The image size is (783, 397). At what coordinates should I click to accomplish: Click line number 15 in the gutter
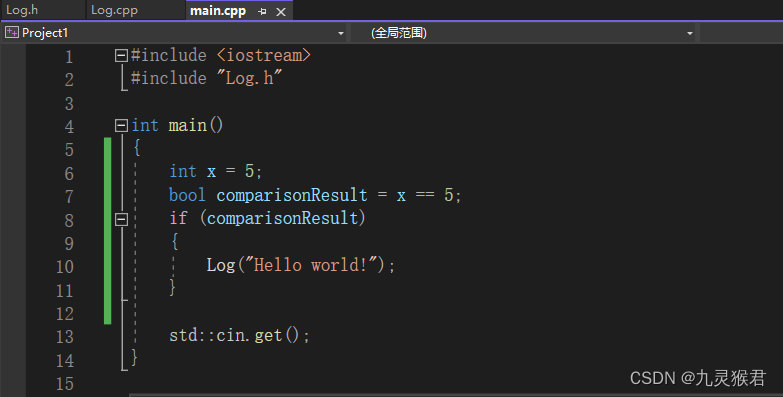(x=65, y=384)
